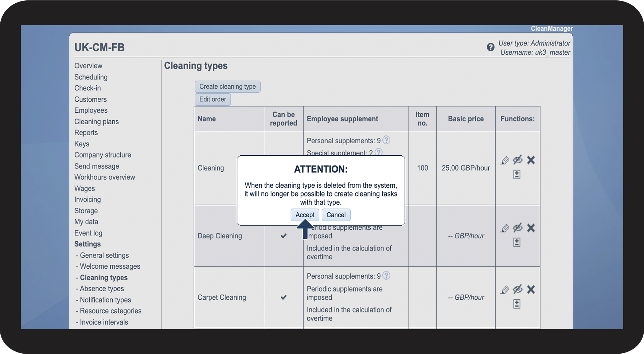This screenshot has height=354, width=644.
Task: Click the help icon next to Personal supplements: 9
Action: coord(387,140)
